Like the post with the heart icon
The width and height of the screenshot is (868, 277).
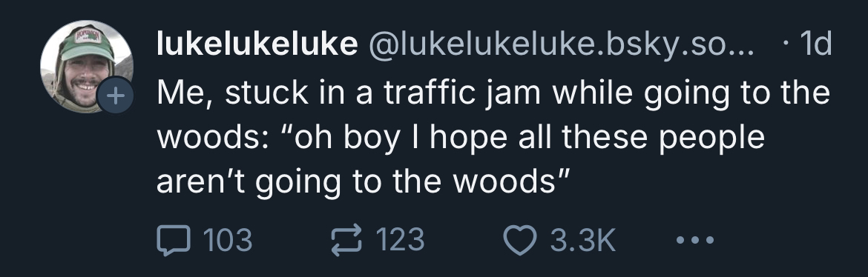[520, 241]
